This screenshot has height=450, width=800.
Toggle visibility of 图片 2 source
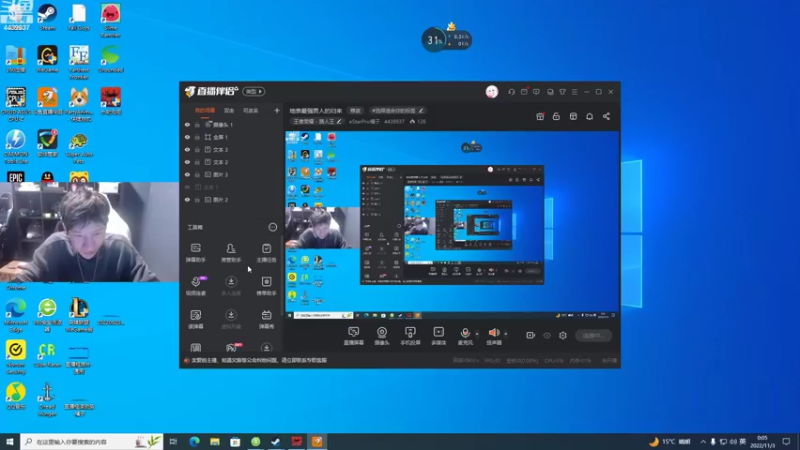(x=187, y=199)
